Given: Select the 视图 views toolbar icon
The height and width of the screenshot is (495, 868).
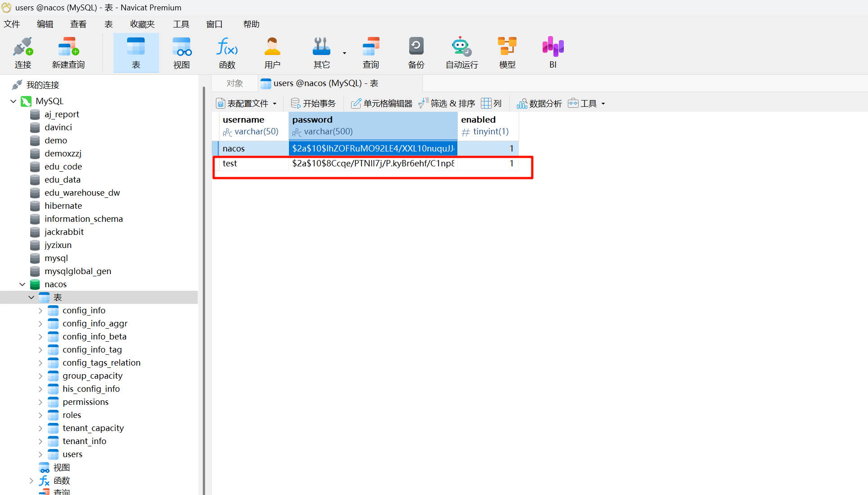Looking at the screenshot, I should tap(182, 47).
